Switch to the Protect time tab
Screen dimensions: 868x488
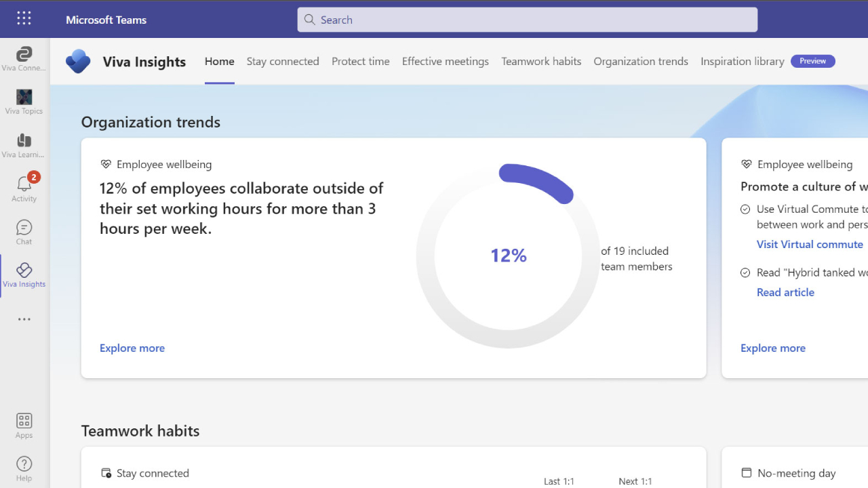click(x=360, y=61)
